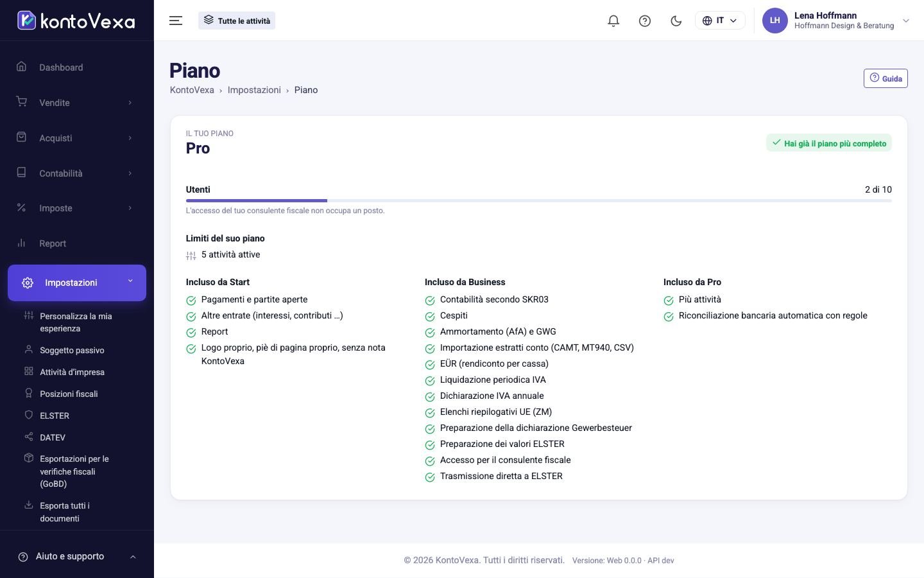Click the Guida help button

[886, 78]
